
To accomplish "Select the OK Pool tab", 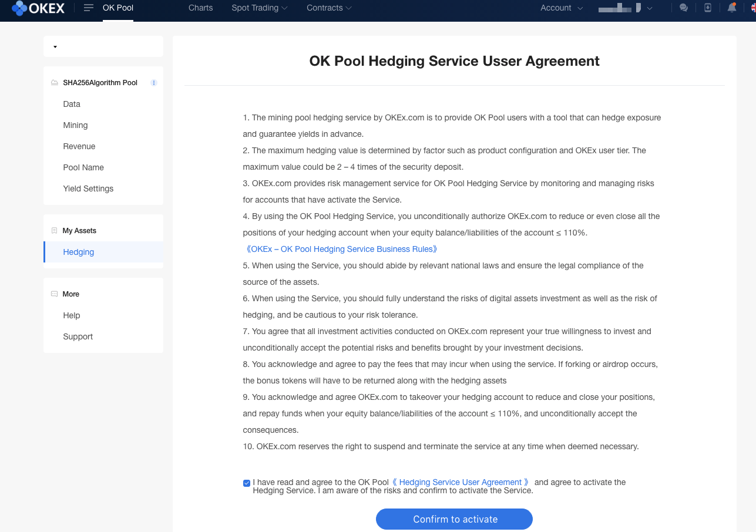I will [x=118, y=8].
